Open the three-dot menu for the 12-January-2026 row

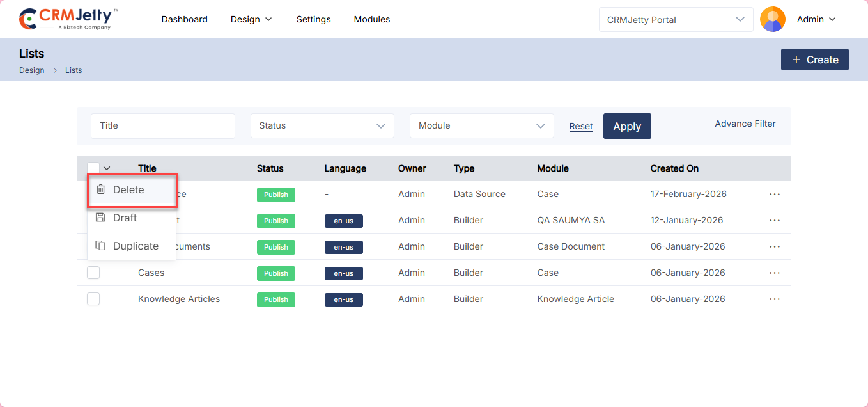pyautogui.click(x=775, y=220)
